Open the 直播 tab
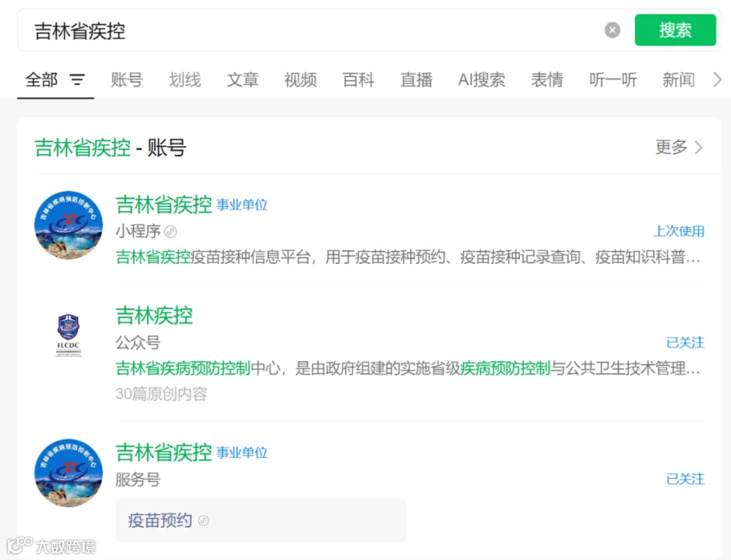 [x=417, y=80]
